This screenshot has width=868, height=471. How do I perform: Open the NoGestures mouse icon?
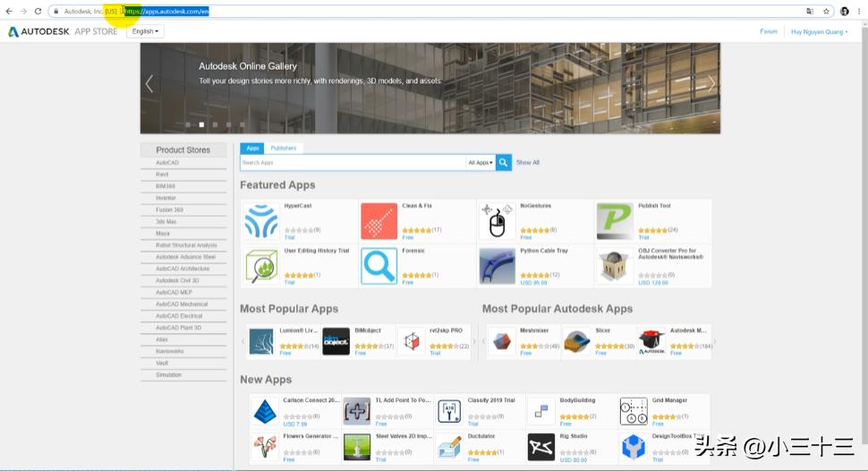click(498, 221)
